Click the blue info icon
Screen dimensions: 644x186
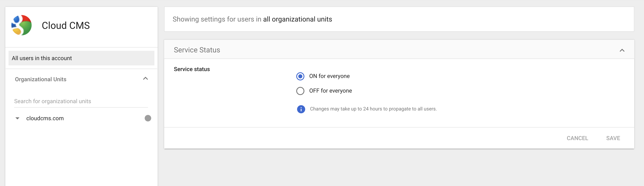click(301, 109)
